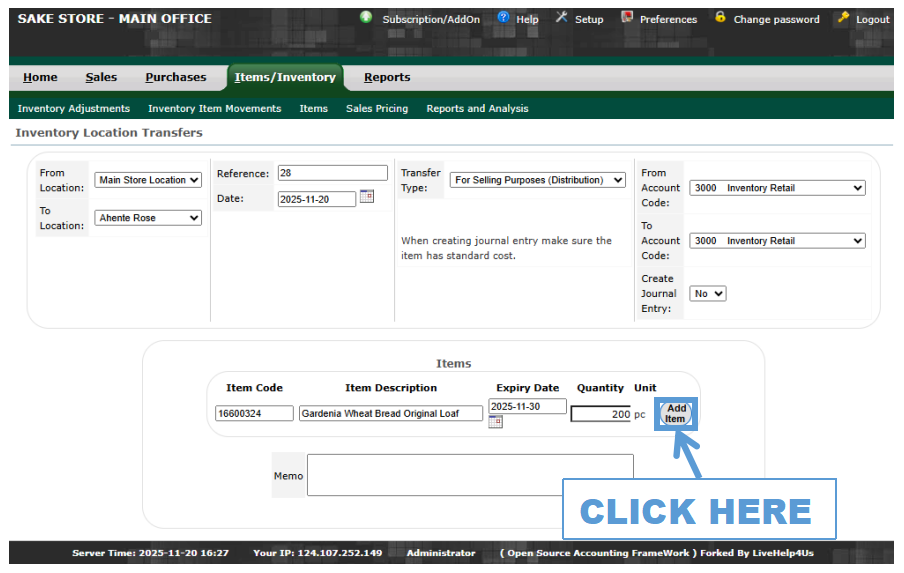Expand the Transfer Type dropdown
The image size is (904, 573).
pos(537,180)
